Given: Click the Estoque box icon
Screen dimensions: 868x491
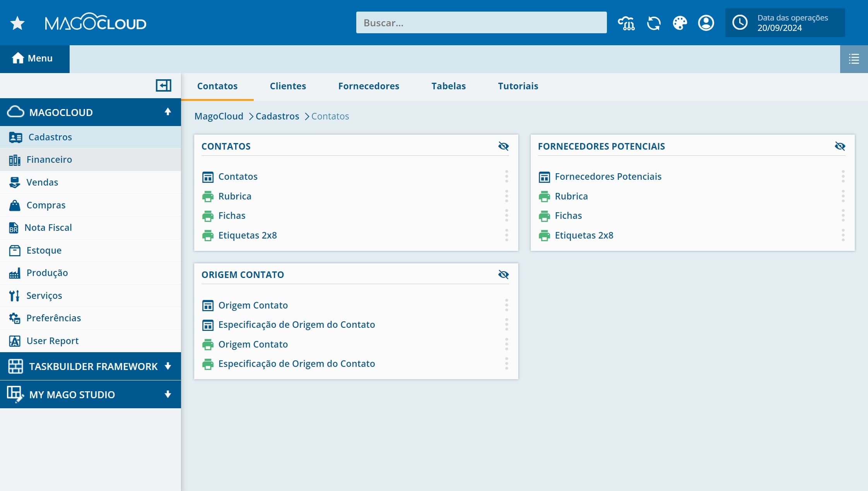Looking at the screenshot, I should pyautogui.click(x=15, y=251).
